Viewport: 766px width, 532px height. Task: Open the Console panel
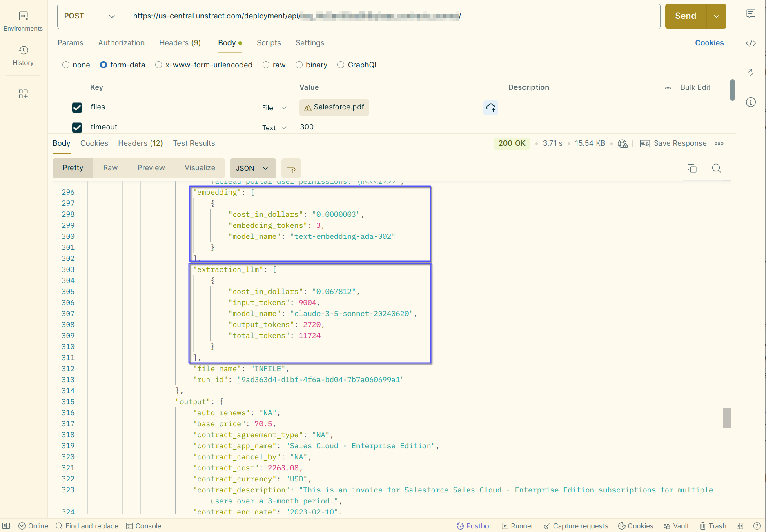point(144,526)
